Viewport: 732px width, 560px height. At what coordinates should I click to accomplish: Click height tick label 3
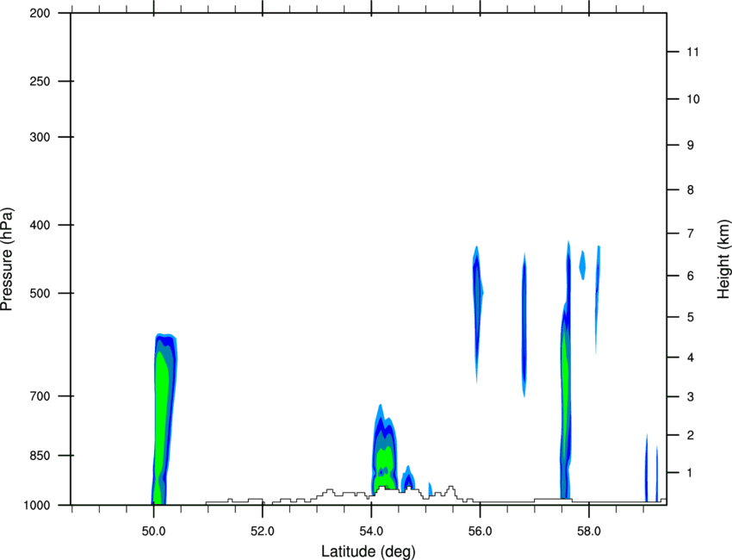pos(690,397)
